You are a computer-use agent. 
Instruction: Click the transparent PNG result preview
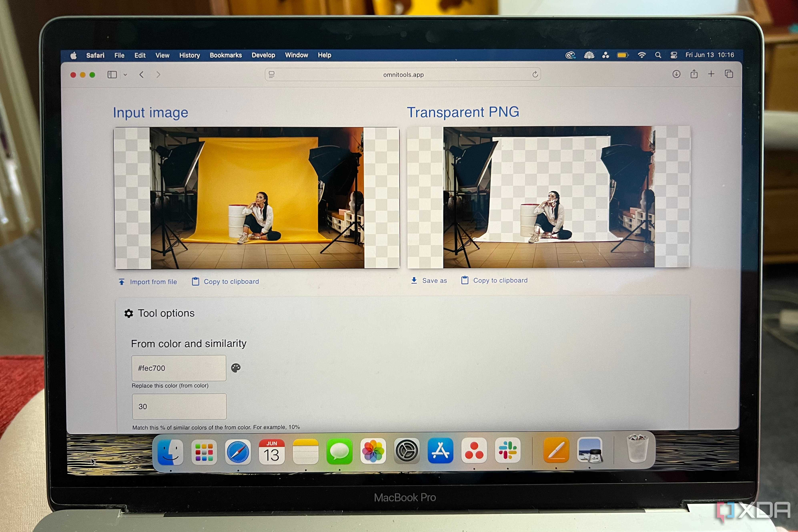point(549,197)
